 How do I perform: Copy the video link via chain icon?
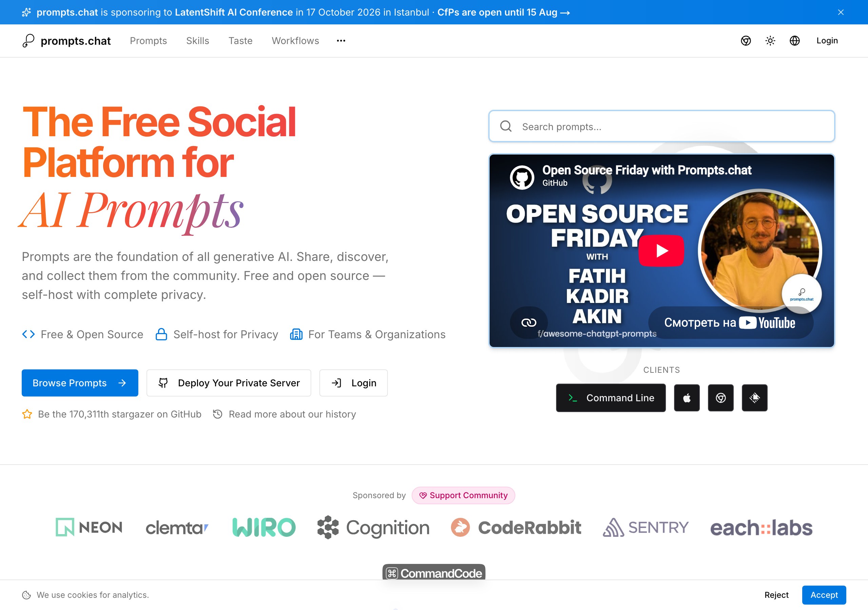tap(529, 322)
